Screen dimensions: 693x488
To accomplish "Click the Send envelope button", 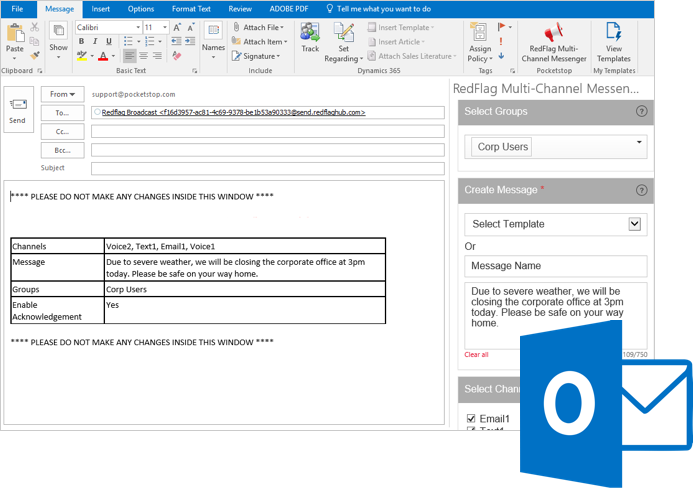I will click(x=17, y=109).
